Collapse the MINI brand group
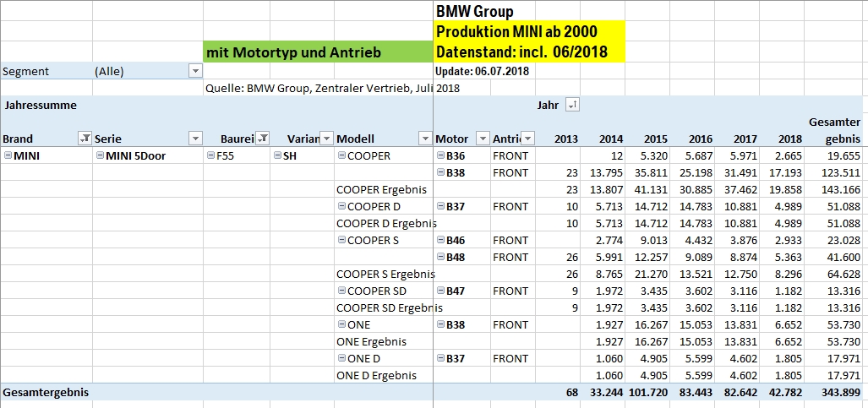 8,155
